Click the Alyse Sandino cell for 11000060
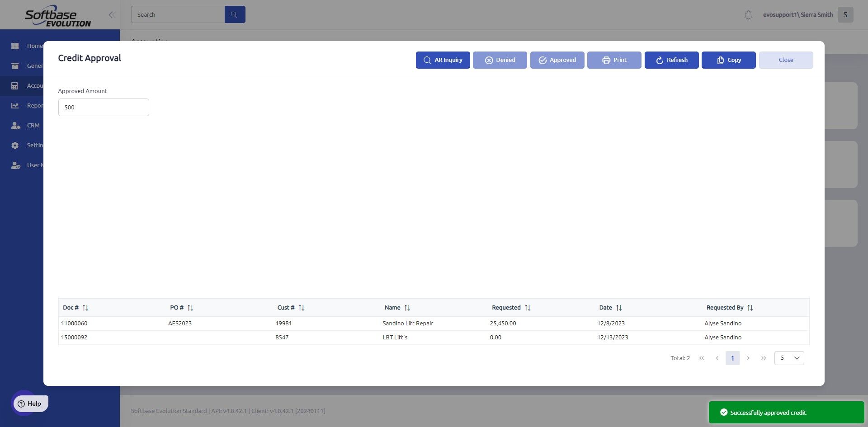The height and width of the screenshot is (427, 868). [723, 324]
